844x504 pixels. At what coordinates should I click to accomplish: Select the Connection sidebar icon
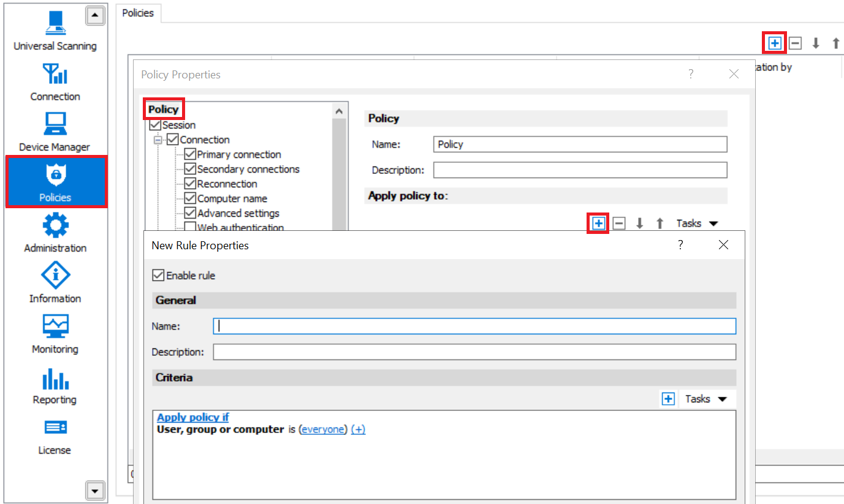pos(55,81)
